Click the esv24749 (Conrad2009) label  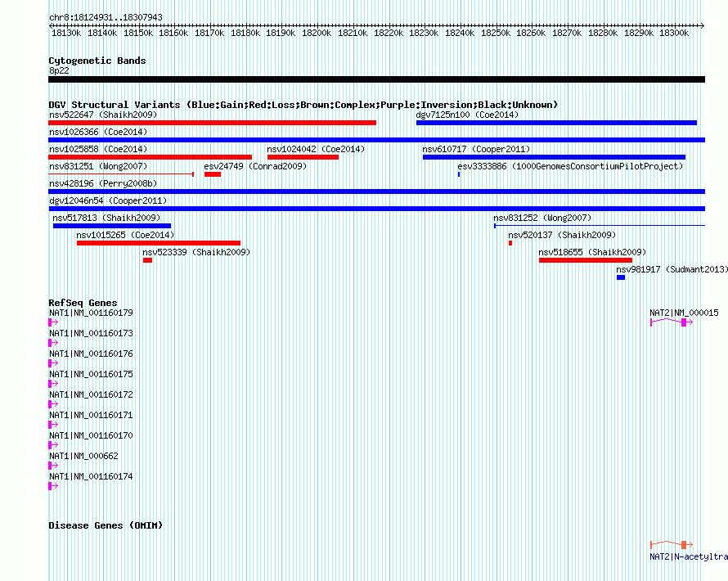(255, 166)
